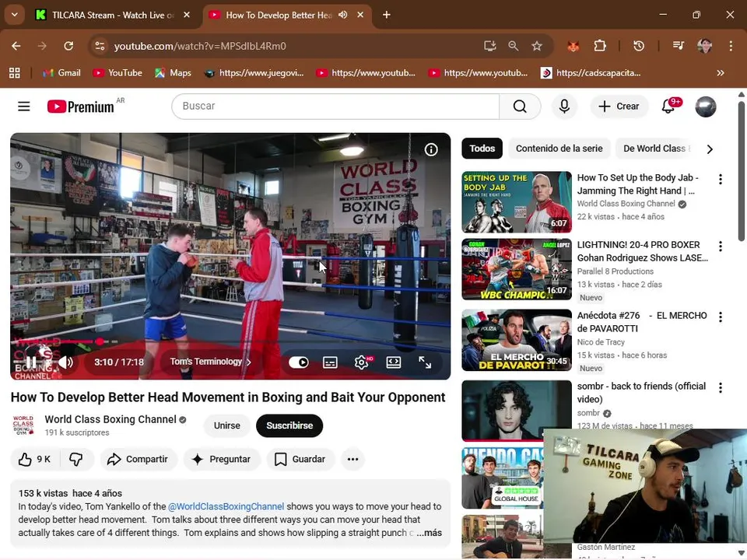Open WBC Champion Gohan Rodriguez thumbnail
Screen dimensions: 747x560
click(x=517, y=270)
